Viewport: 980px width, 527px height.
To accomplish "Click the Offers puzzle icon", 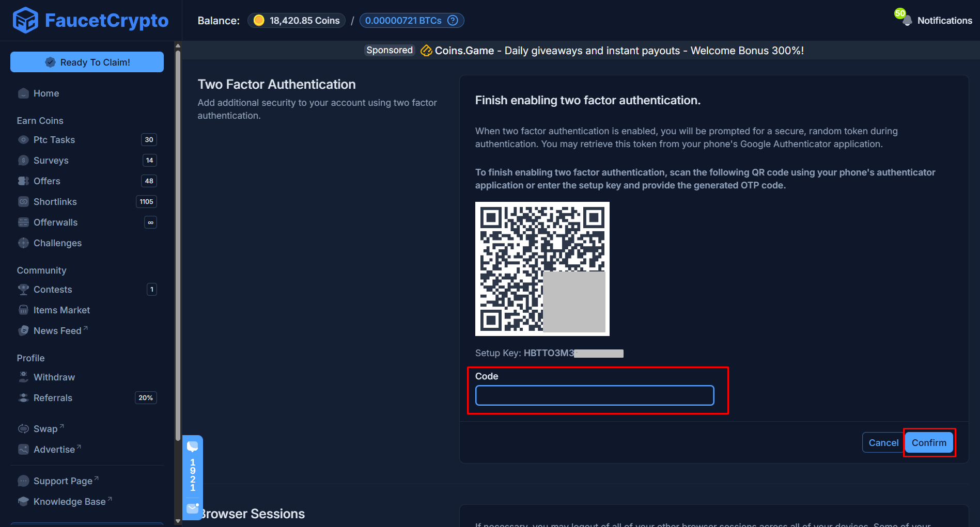I will coord(23,181).
